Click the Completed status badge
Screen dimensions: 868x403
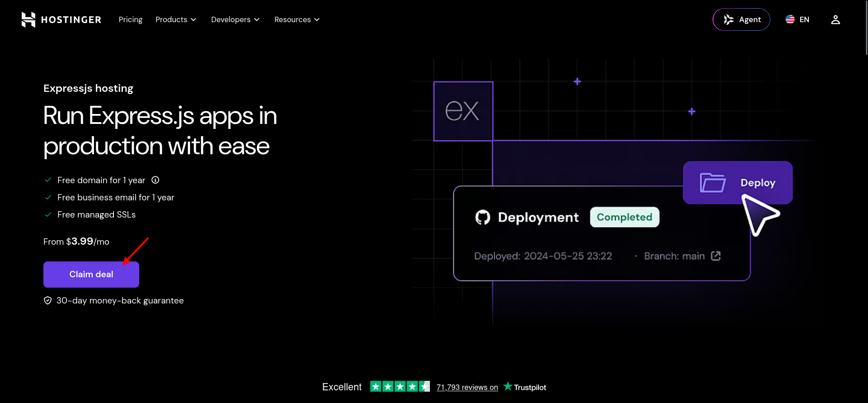[x=624, y=217]
